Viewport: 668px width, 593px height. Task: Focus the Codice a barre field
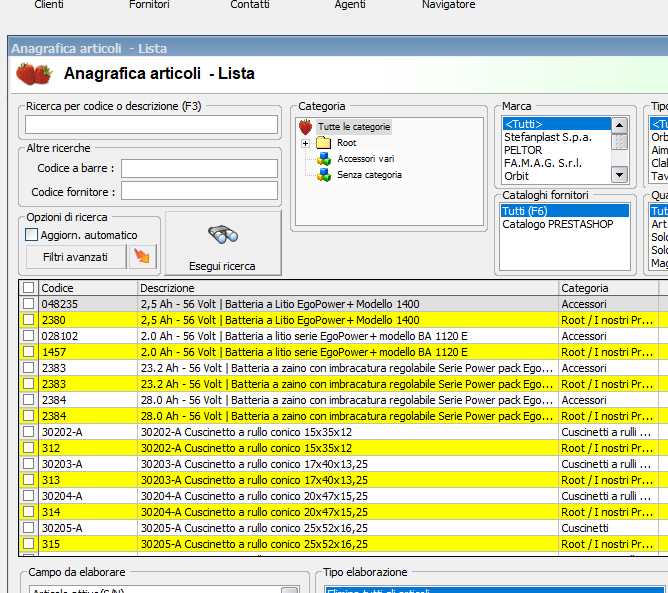point(199,168)
